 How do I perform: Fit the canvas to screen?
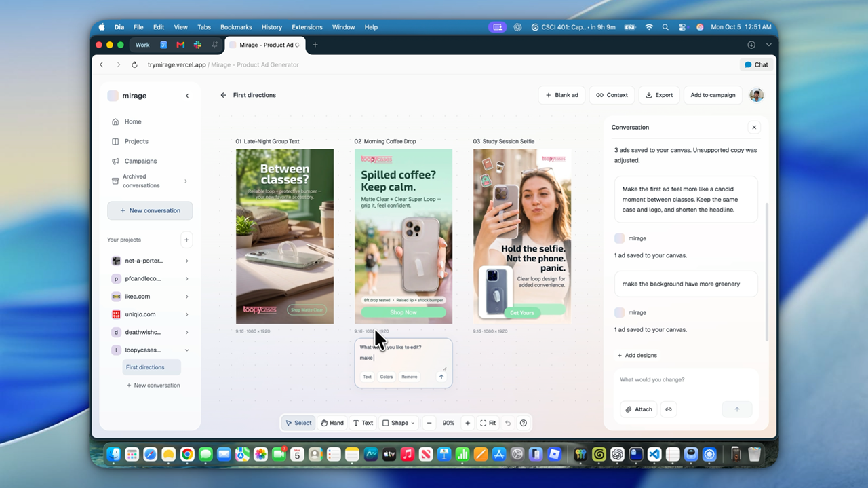click(x=488, y=423)
